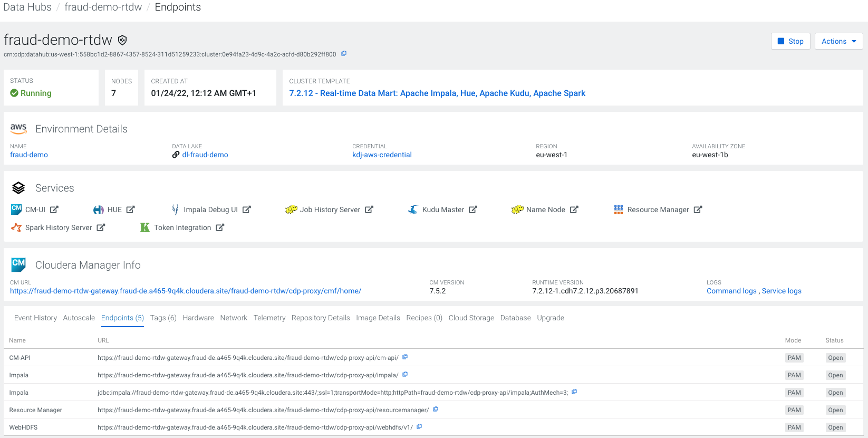
Task: Copy the WebHDFS endpoint URL
Action: coord(419,426)
